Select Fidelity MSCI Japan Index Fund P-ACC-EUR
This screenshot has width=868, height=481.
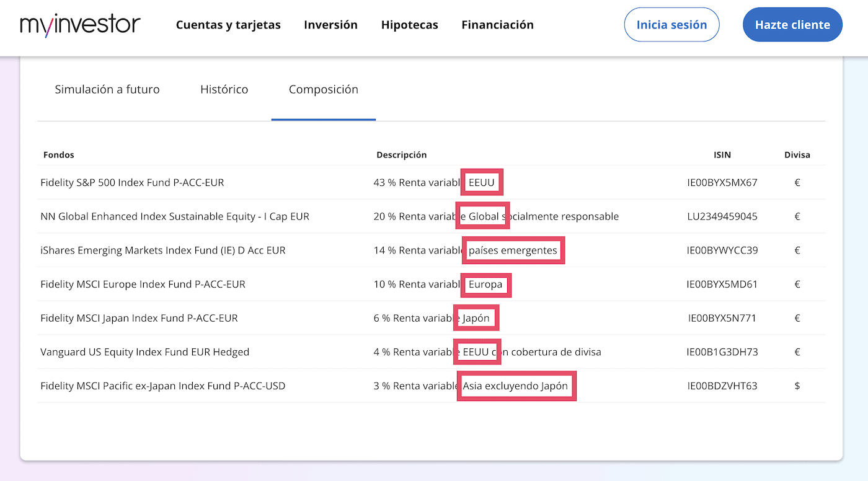(x=139, y=318)
